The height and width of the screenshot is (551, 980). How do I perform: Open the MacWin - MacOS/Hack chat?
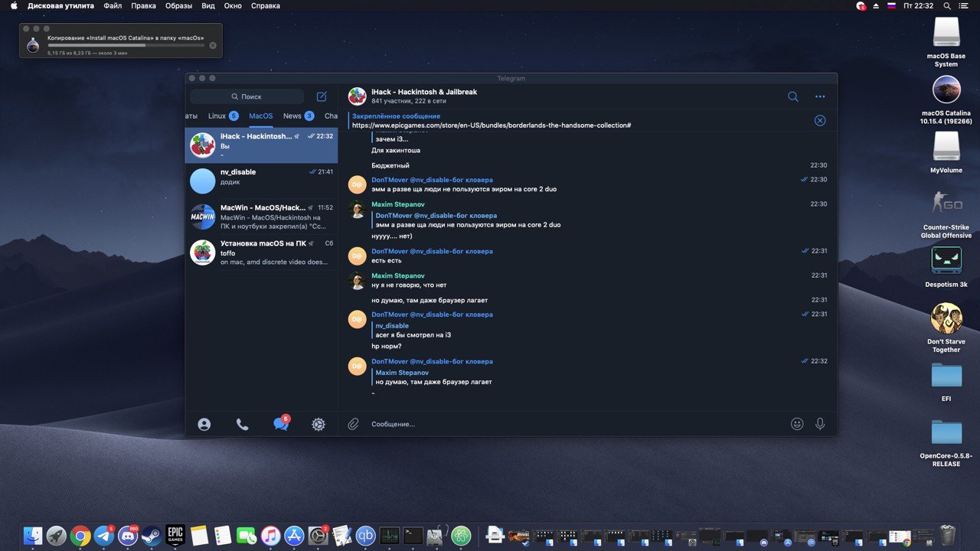coord(261,217)
